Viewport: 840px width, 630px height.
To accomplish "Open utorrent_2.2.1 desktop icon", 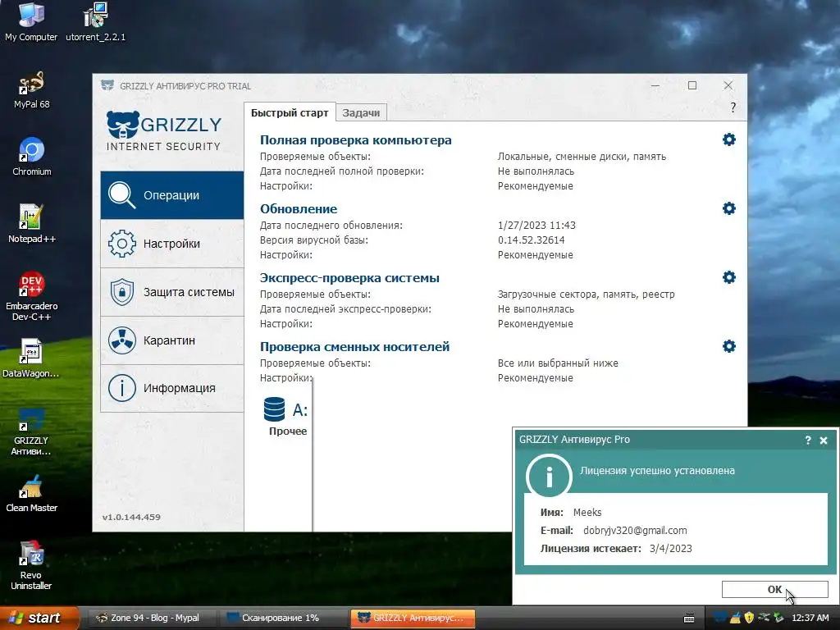I will (x=95, y=22).
